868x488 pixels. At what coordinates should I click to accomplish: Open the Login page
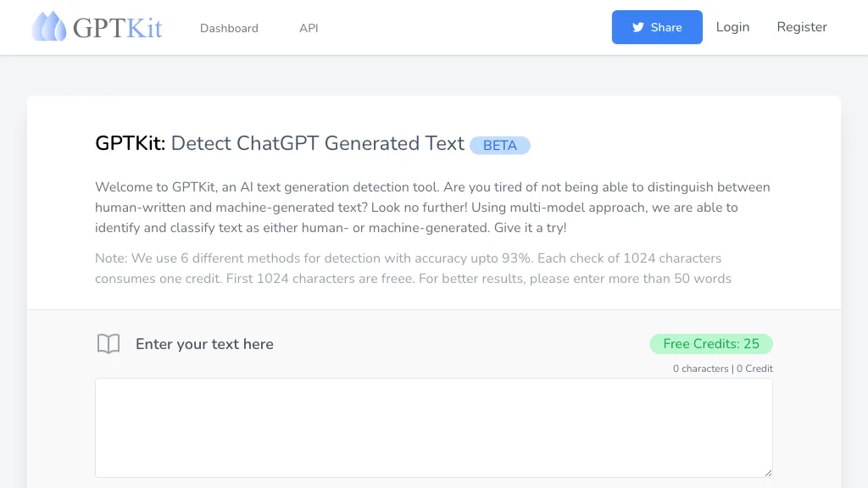coord(732,26)
